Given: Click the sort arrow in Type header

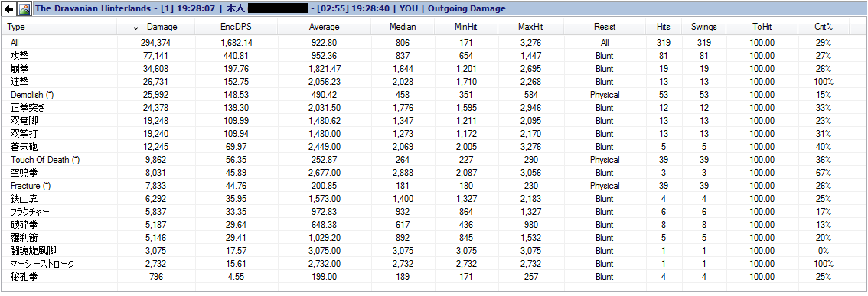Looking at the screenshot, I should (135, 28).
